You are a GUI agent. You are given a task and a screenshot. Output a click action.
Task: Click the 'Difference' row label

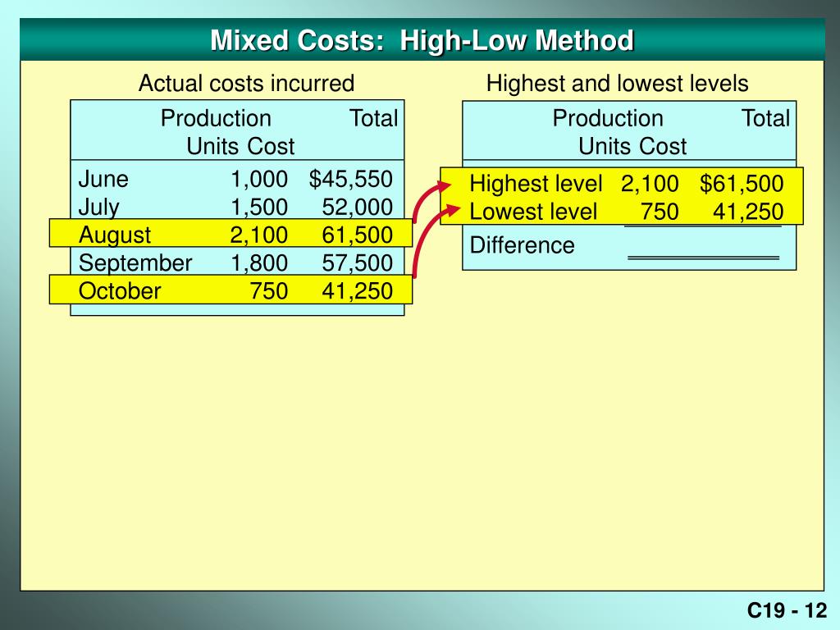click(523, 245)
